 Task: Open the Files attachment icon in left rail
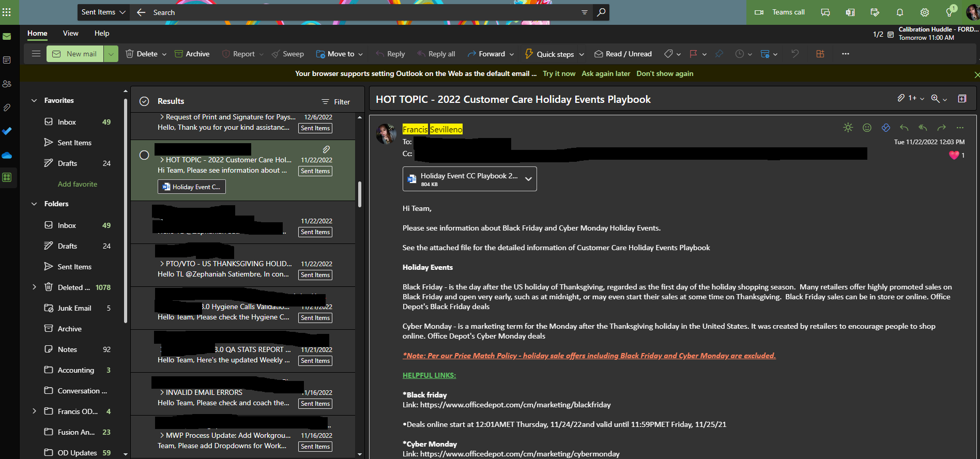pos(7,108)
